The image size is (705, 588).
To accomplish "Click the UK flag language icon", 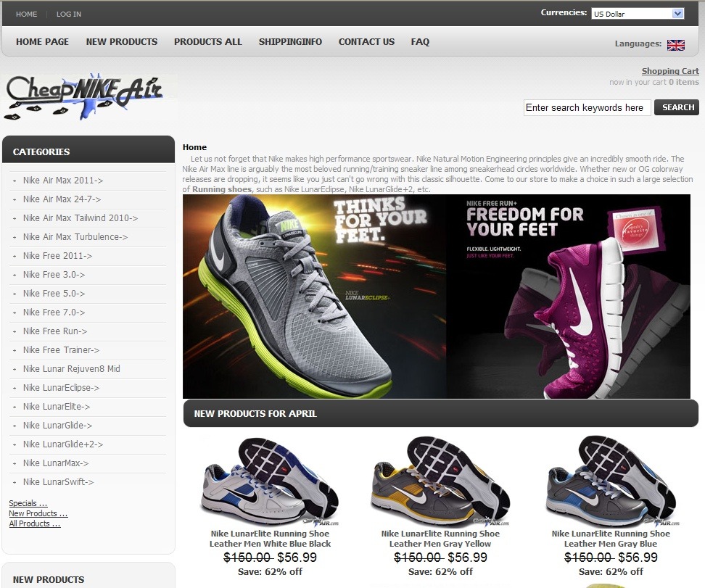I will tap(676, 45).
